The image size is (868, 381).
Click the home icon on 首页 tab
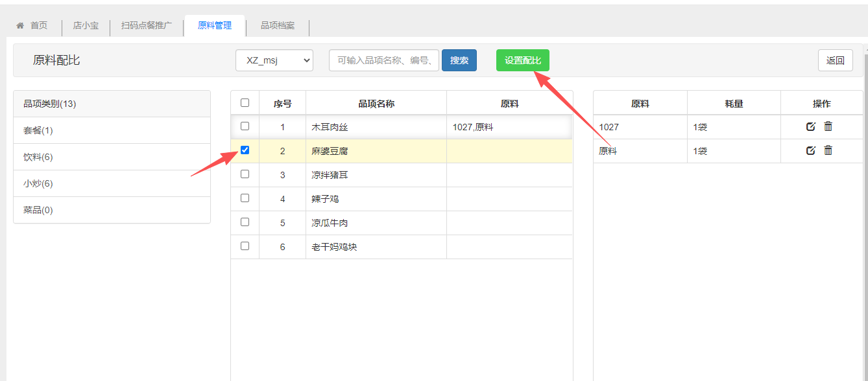pyautogui.click(x=20, y=25)
